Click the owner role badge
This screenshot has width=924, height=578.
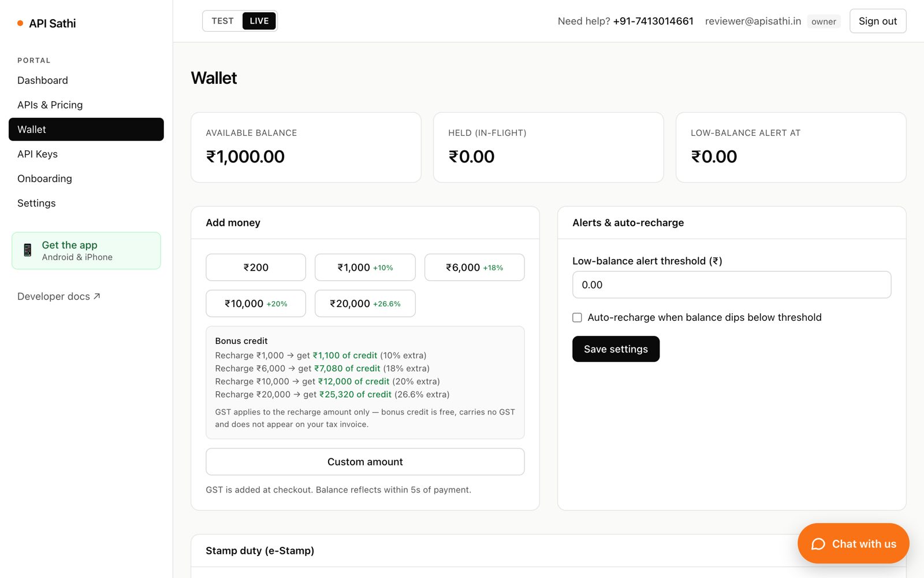tap(824, 21)
